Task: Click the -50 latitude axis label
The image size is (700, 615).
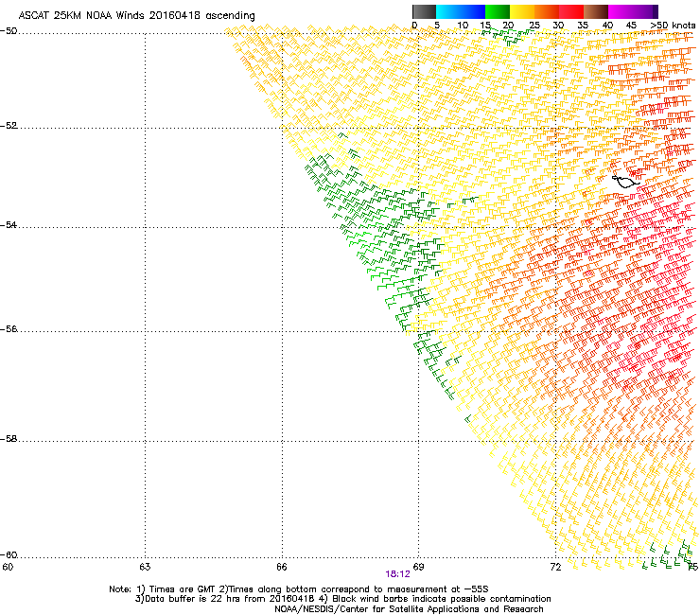Action: click(9, 31)
